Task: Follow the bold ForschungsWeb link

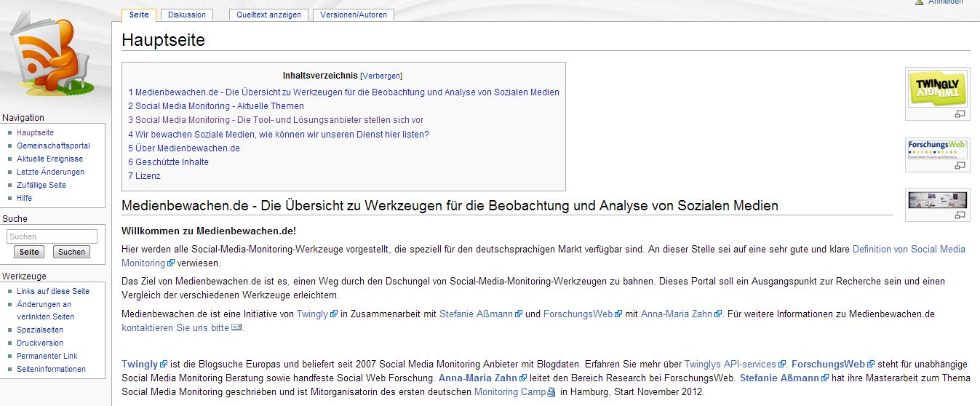Action: [833, 364]
